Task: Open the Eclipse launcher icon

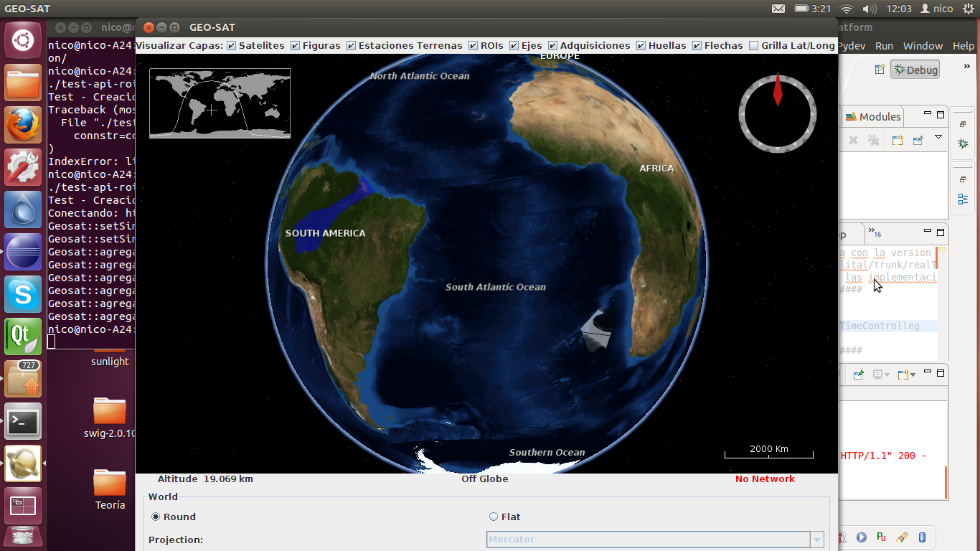Action: (x=23, y=252)
